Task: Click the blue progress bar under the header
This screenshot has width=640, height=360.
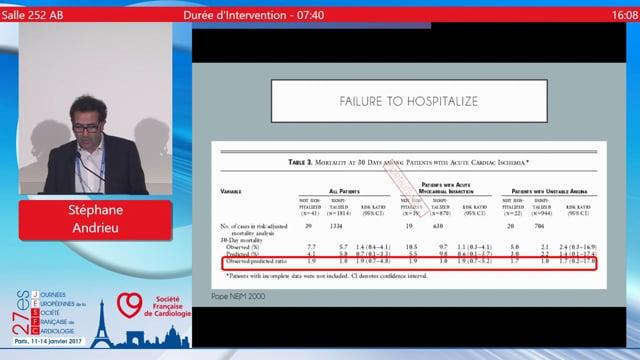Action: click(311, 25)
